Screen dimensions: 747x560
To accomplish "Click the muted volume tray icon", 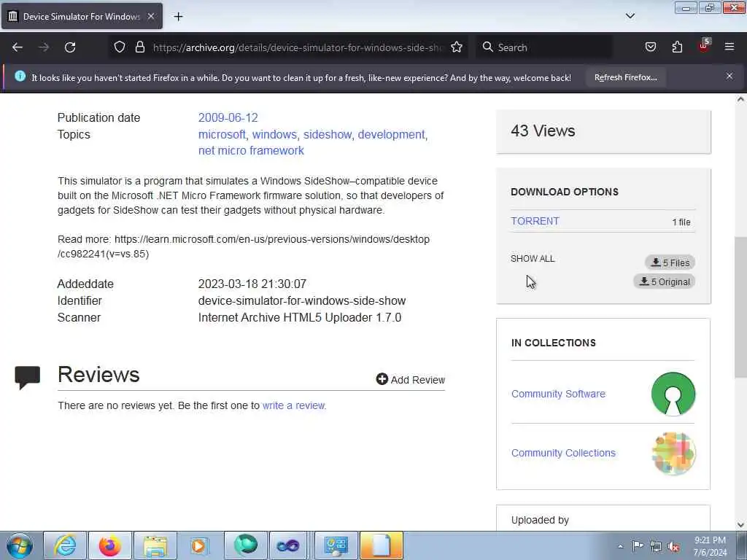I will 673,546.
